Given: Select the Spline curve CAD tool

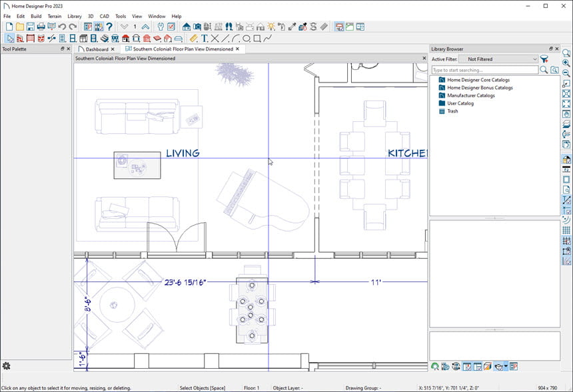Looking at the screenshot, I should pyautogui.click(x=268, y=39).
